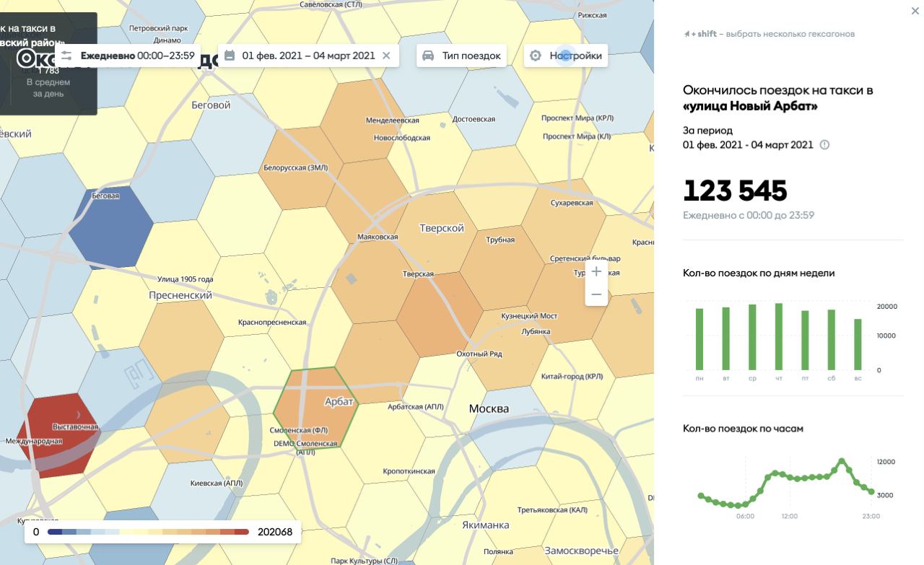Zoom out the map with minus button
The width and height of the screenshot is (924, 565).
pyautogui.click(x=596, y=294)
